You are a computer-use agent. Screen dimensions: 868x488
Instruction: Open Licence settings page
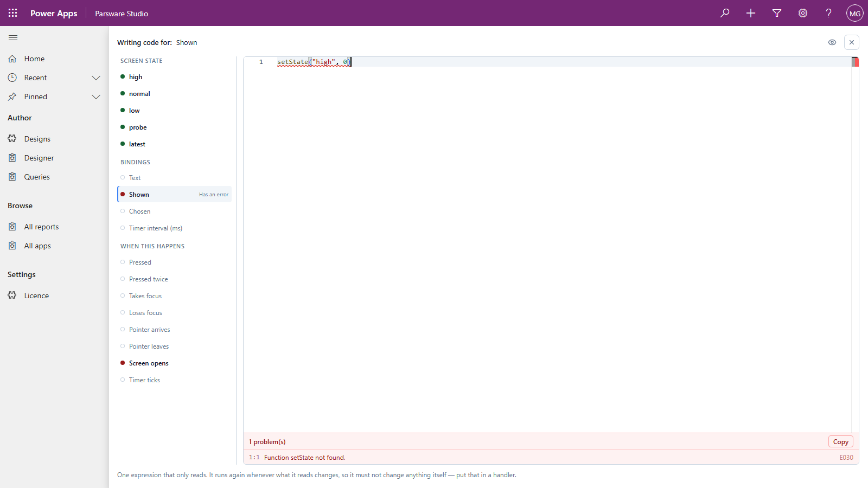(54, 296)
